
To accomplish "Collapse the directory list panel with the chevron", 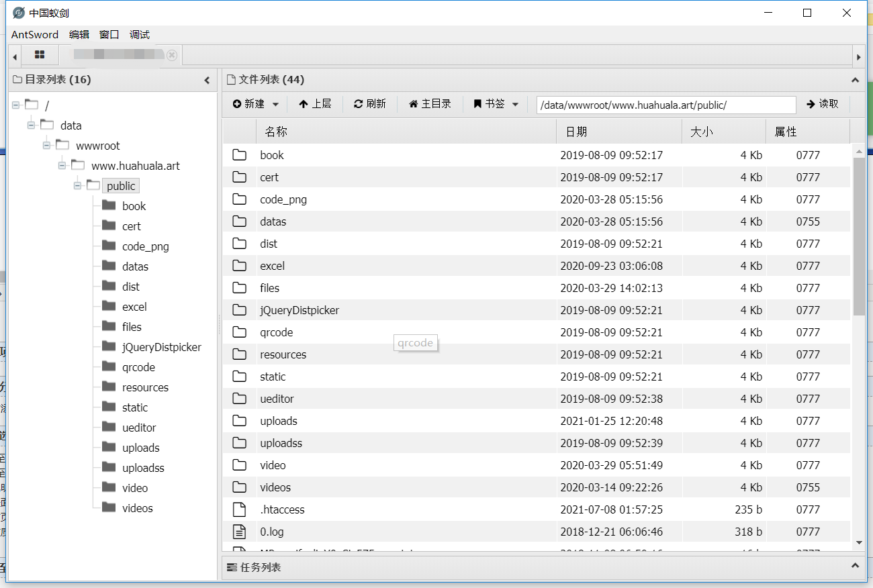I will tap(207, 80).
